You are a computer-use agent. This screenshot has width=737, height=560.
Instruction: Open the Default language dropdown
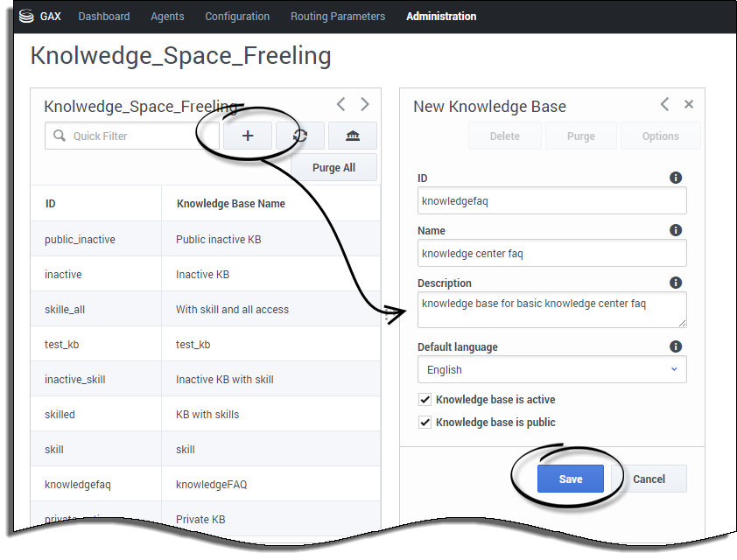[551, 369]
